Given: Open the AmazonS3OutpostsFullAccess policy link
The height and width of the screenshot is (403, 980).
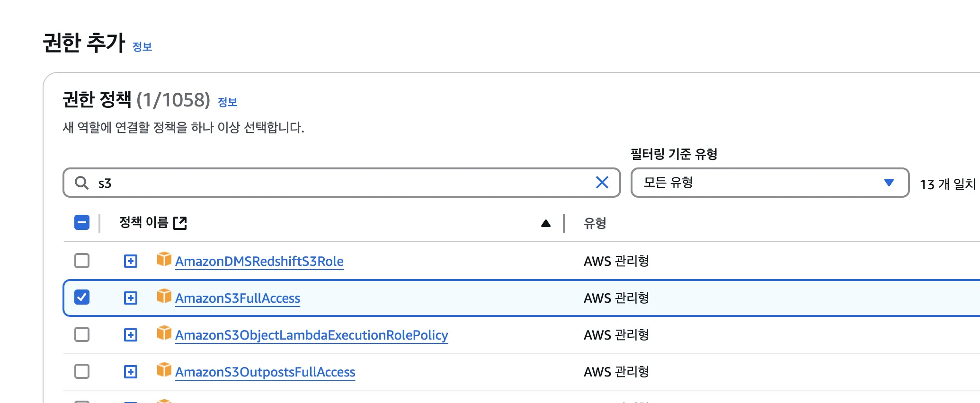Looking at the screenshot, I should (265, 372).
